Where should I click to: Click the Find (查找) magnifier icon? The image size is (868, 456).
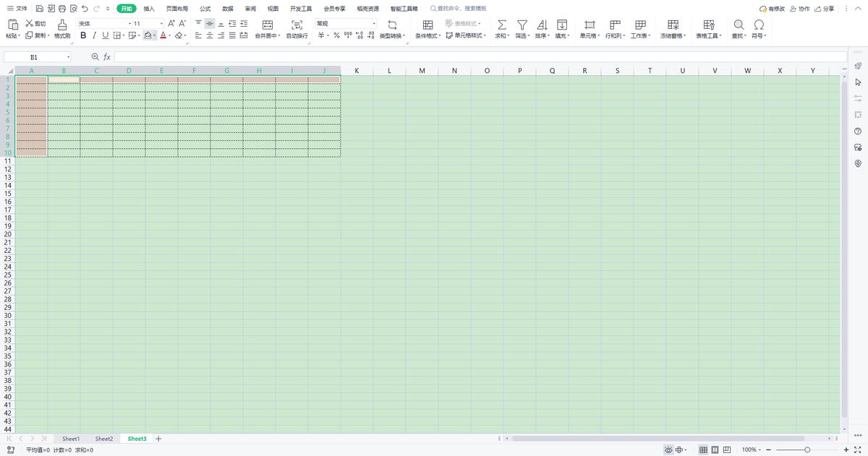[x=739, y=25]
